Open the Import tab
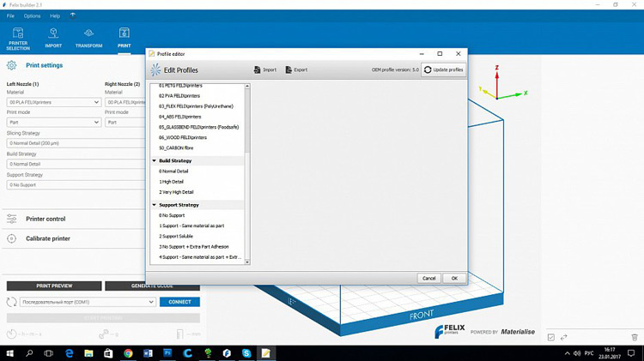Screen dimensions: 644x361 53,38
